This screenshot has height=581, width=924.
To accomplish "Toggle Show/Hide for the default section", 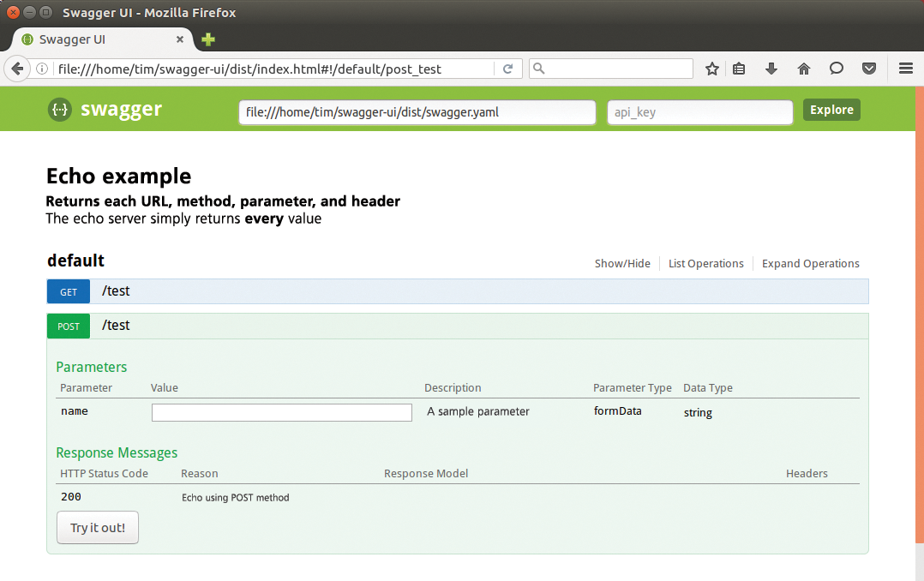I will click(x=622, y=263).
